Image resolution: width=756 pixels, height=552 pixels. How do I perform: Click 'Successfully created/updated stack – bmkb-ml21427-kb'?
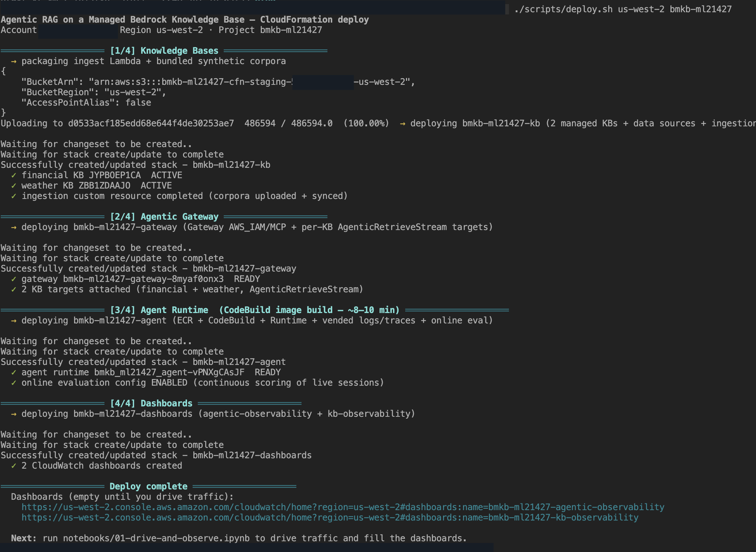[136, 165]
